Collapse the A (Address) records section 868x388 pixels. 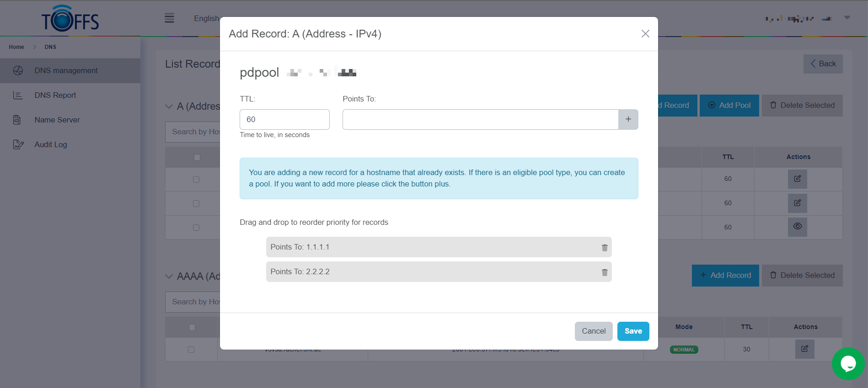tap(169, 106)
